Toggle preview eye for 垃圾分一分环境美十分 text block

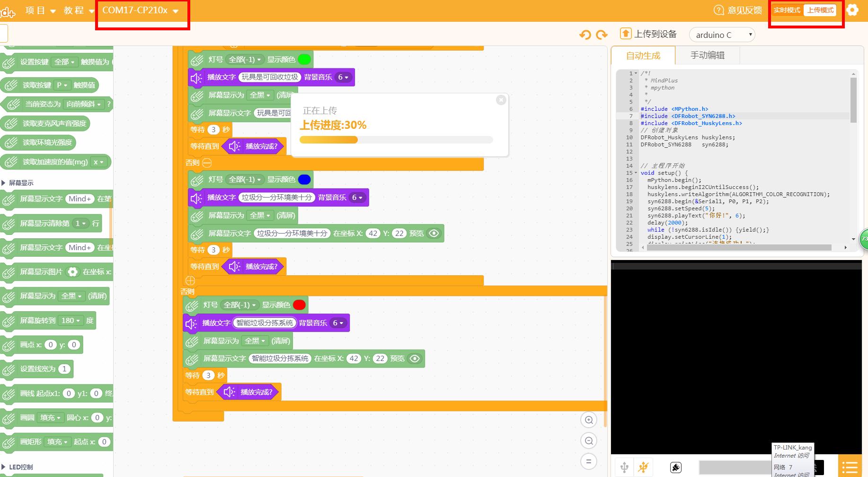click(x=434, y=233)
